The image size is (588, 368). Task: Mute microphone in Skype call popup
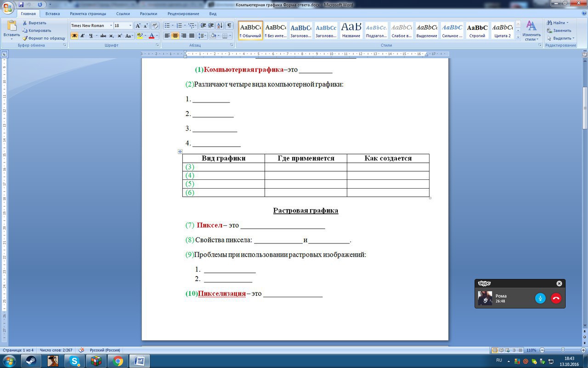(540, 298)
